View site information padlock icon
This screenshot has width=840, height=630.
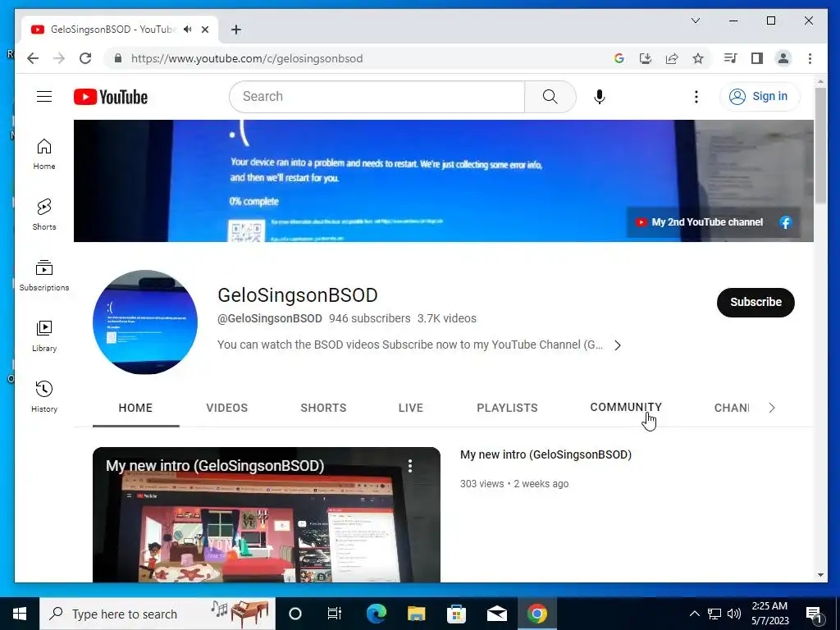(x=118, y=58)
